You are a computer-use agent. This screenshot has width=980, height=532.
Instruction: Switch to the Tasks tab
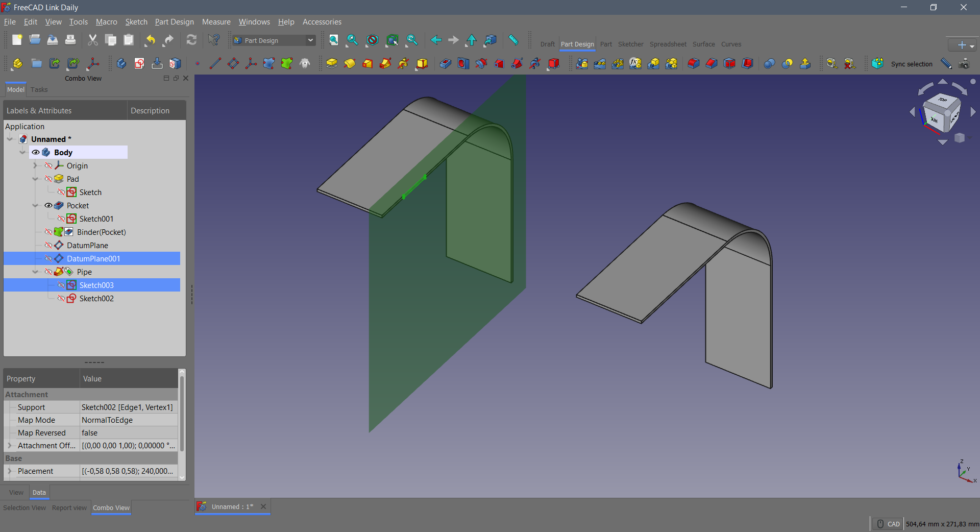tap(39, 90)
